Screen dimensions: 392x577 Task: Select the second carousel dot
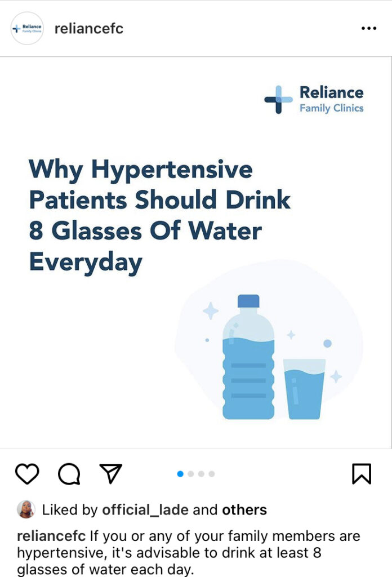click(x=190, y=474)
